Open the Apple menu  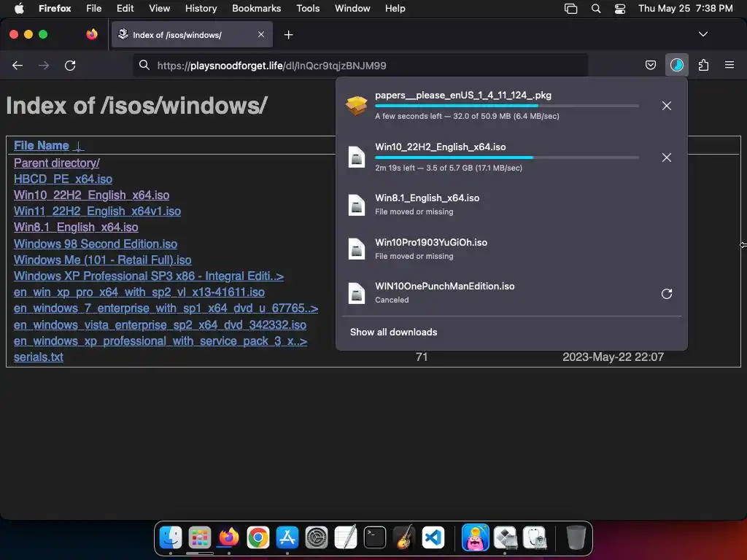pyautogui.click(x=19, y=8)
